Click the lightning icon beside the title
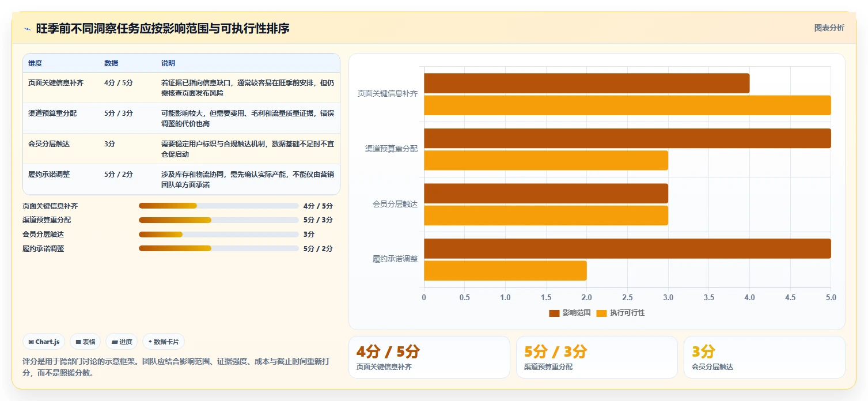The height and width of the screenshot is (401, 868). coord(27,29)
